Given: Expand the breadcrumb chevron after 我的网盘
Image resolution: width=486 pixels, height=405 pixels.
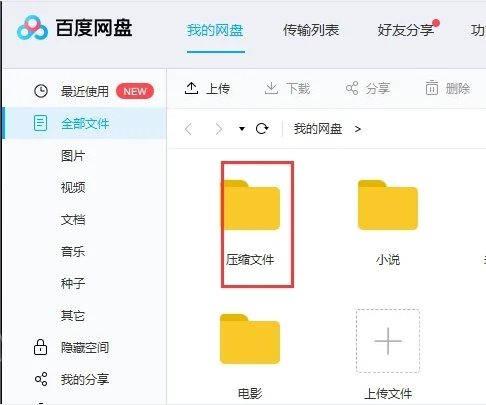Looking at the screenshot, I should [358, 129].
